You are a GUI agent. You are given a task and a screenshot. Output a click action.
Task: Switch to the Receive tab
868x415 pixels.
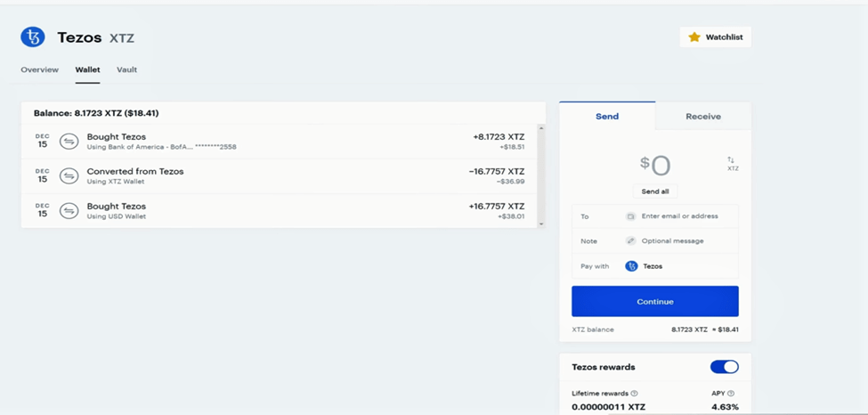pyautogui.click(x=703, y=117)
